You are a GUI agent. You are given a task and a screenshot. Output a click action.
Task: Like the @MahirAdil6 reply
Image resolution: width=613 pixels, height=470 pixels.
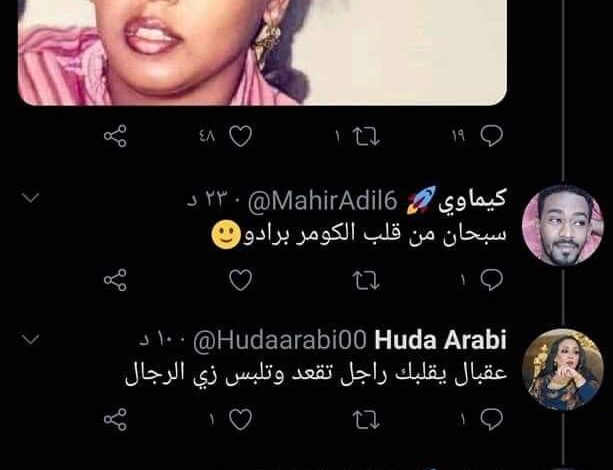tap(240, 280)
